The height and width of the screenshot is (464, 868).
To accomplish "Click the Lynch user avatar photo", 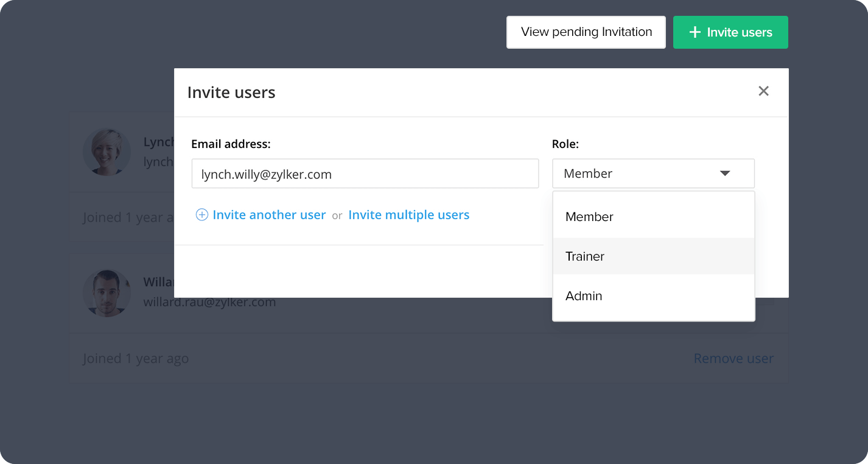I will (x=107, y=152).
